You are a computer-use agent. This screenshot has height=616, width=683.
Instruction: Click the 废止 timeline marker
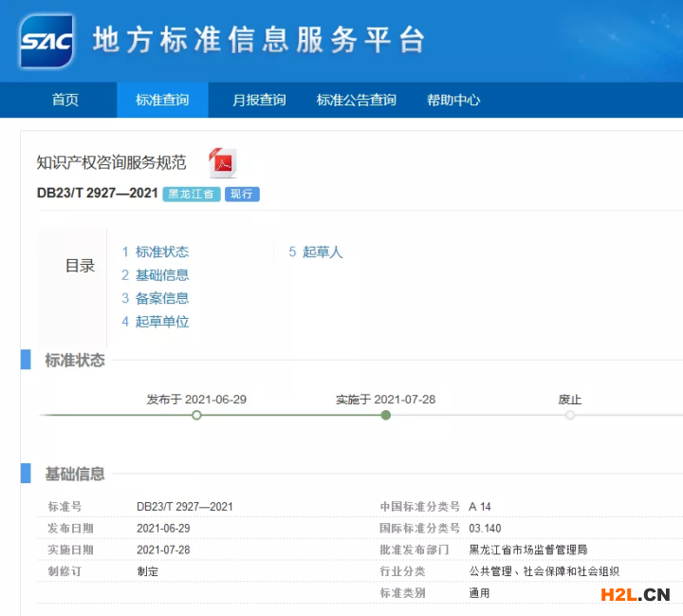[x=570, y=415]
